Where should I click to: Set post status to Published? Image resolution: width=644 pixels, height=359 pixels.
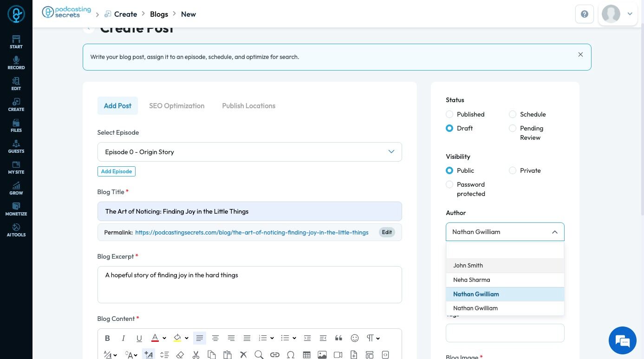tap(449, 114)
